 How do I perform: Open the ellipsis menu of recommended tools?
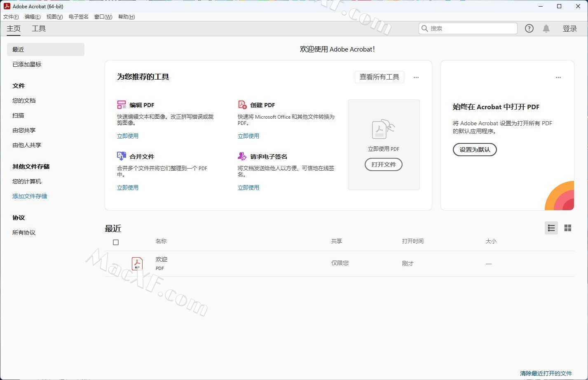pos(416,77)
